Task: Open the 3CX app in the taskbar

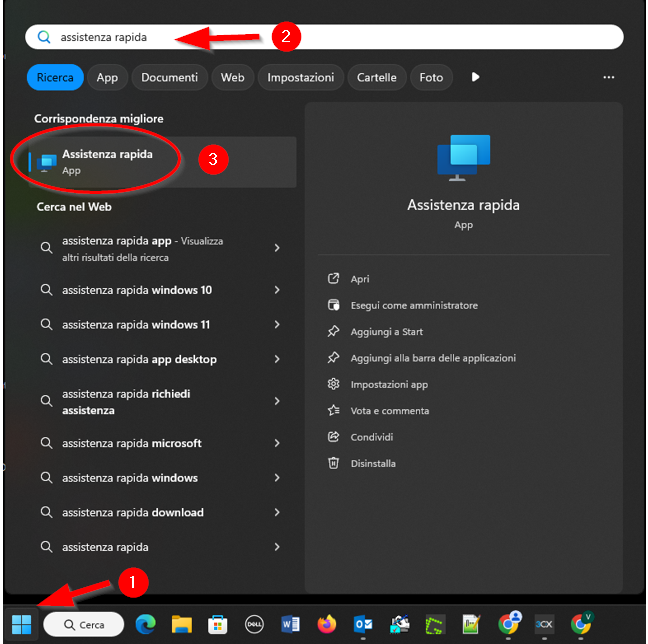Action: coord(544,624)
